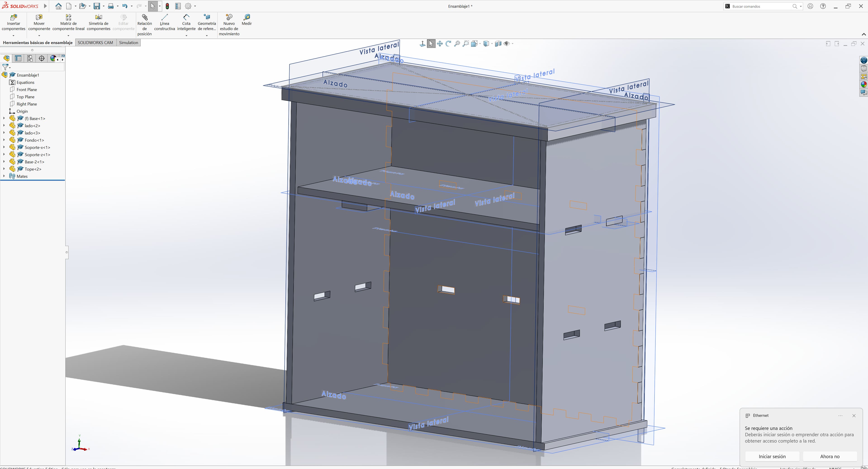Viewport: 868px width, 469px height.
Task: Toggle Hide/Show Items eye icon
Action: [x=506, y=43]
